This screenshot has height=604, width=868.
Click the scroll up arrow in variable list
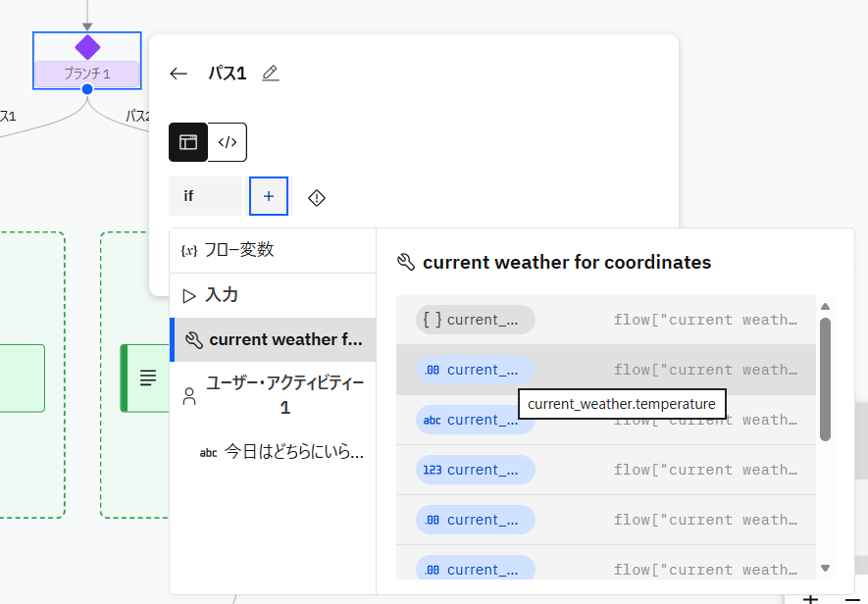(x=825, y=307)
